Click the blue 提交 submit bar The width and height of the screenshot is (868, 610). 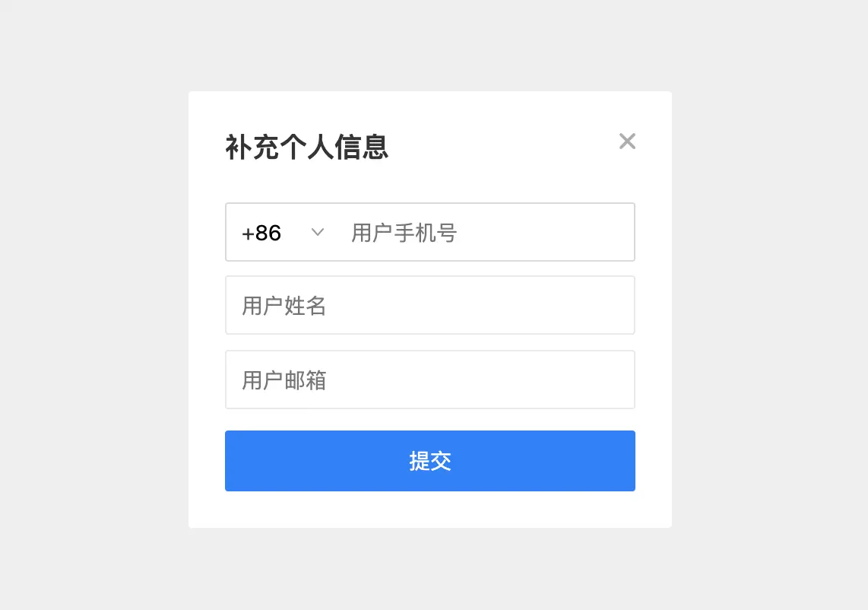pyautogui.click(x=430, y=461)
